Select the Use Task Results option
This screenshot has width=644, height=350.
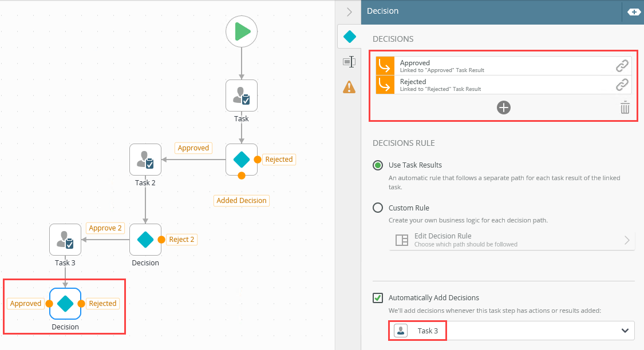tap(378, 165)
